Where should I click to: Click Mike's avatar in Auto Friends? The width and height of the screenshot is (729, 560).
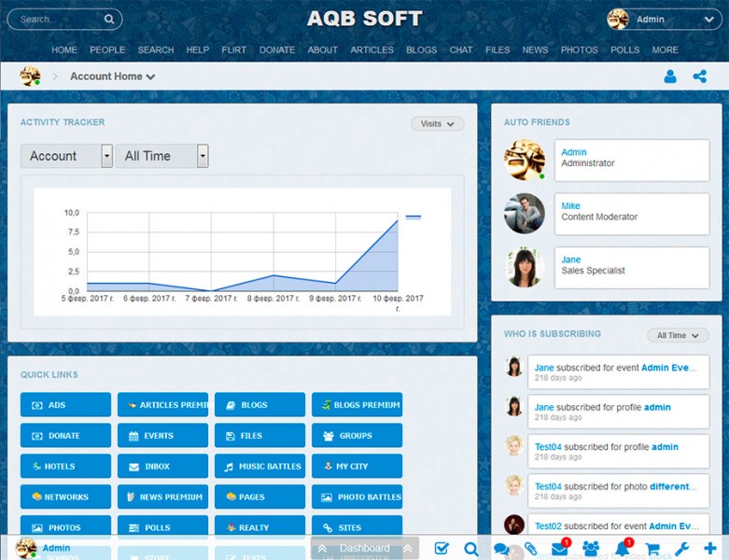[525, 214]
